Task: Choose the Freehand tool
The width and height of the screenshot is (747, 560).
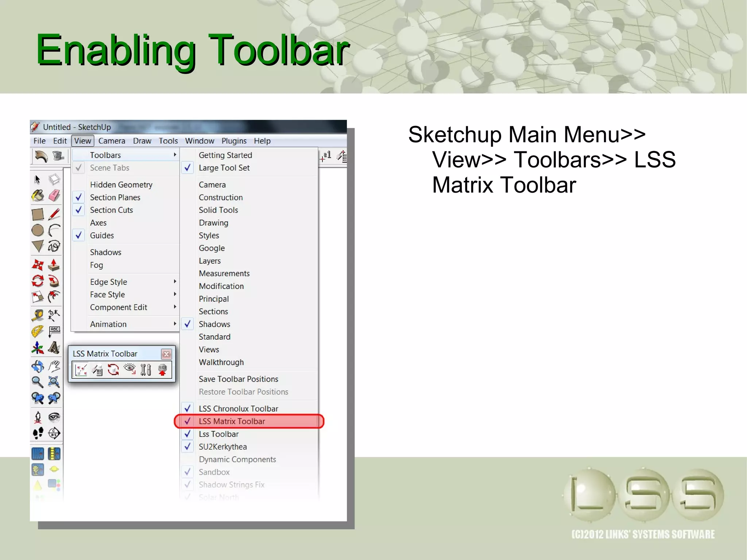Action: (x=54, y=247)
